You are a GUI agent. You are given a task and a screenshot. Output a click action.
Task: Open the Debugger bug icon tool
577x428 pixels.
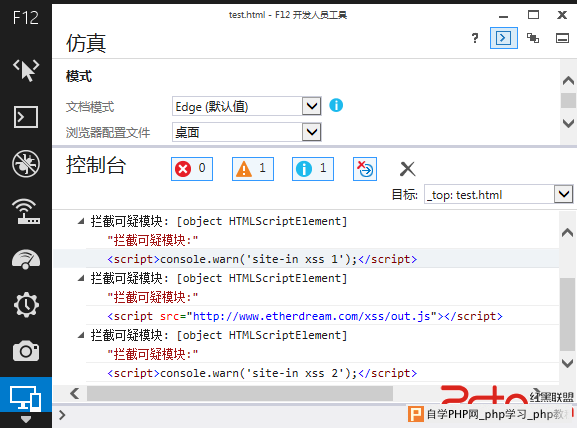tap(26, 164)
